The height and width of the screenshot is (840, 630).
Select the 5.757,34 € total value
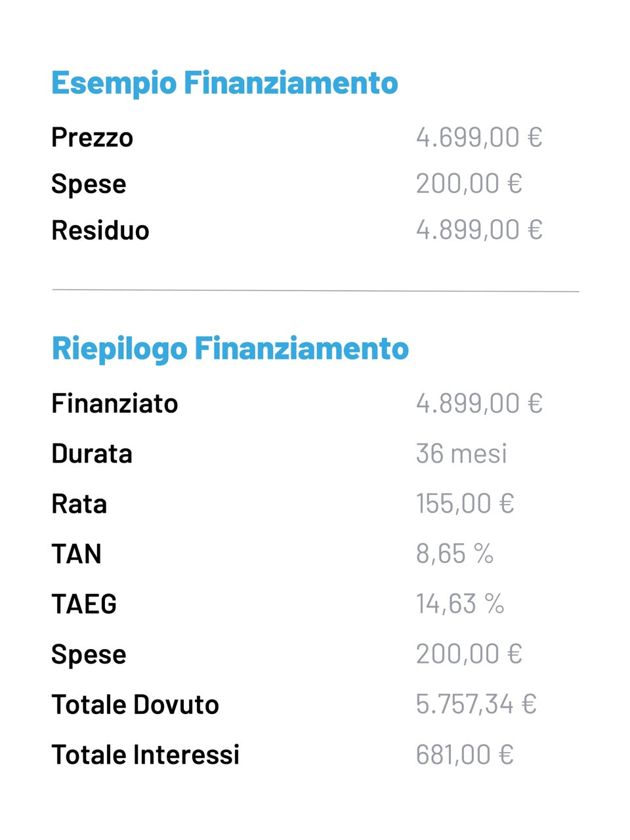click(476, 704)
